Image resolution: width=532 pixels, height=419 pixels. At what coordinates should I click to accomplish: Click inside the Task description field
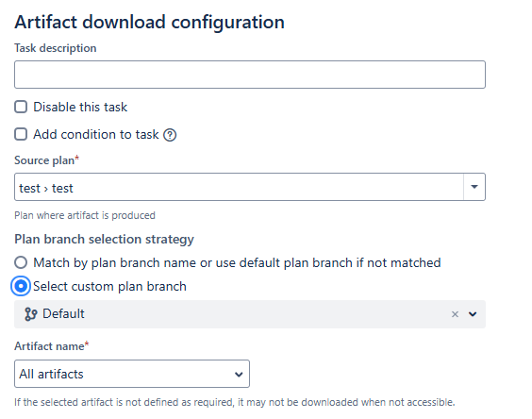pyautogui.click(x=250, y=75)
